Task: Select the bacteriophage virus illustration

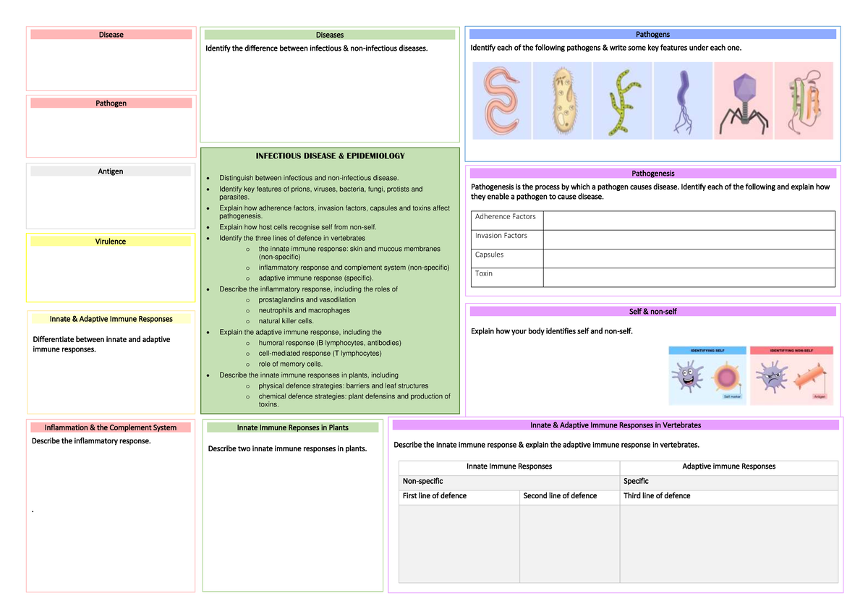Action: (x=744, y=101)
